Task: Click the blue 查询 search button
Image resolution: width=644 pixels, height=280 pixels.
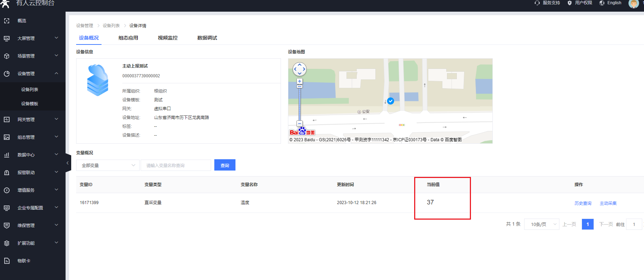Action: point(225,165)
